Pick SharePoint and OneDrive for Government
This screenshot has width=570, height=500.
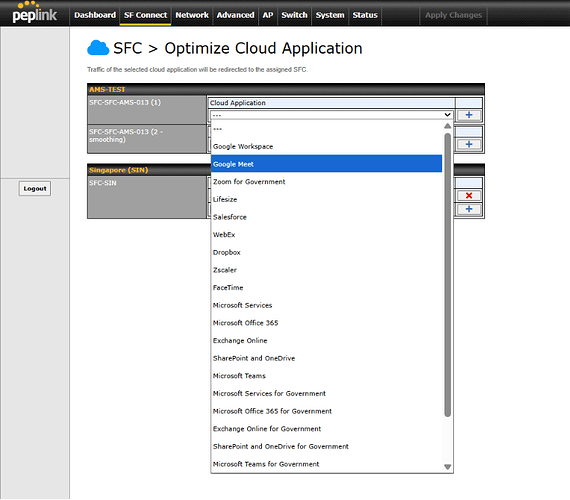pos(326,446)
